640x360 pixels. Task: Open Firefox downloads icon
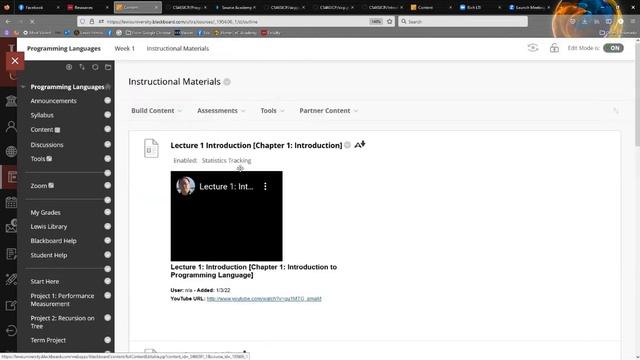[x=584, y=21]
